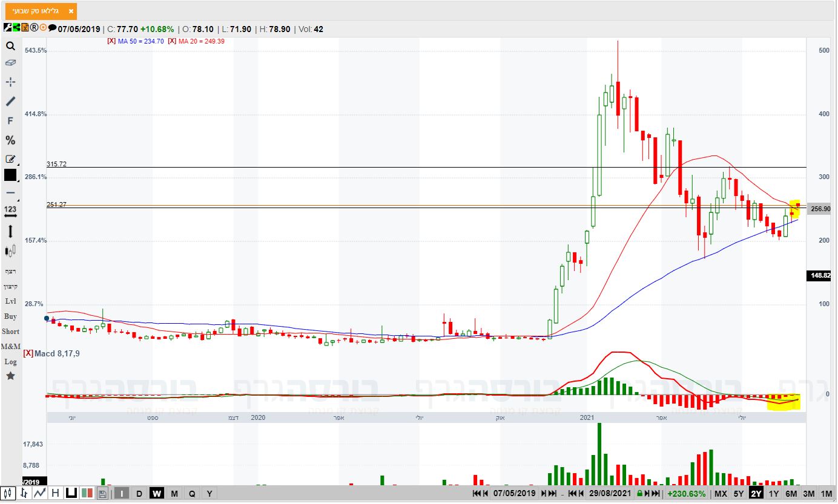Export data with the Excel icon

[25, 28]
